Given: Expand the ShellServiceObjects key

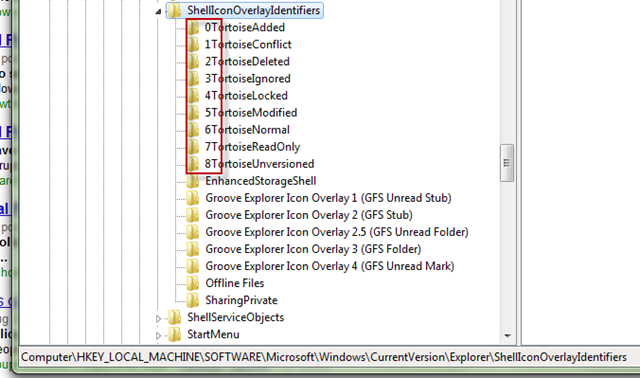Looking at the screenshot, I should (158, 318).
